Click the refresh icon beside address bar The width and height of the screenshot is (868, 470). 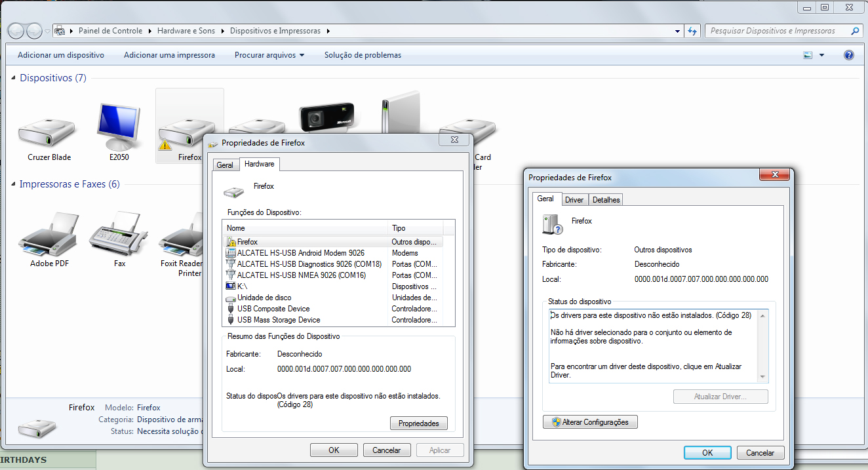pyautogui.click(x=693, y=31)
